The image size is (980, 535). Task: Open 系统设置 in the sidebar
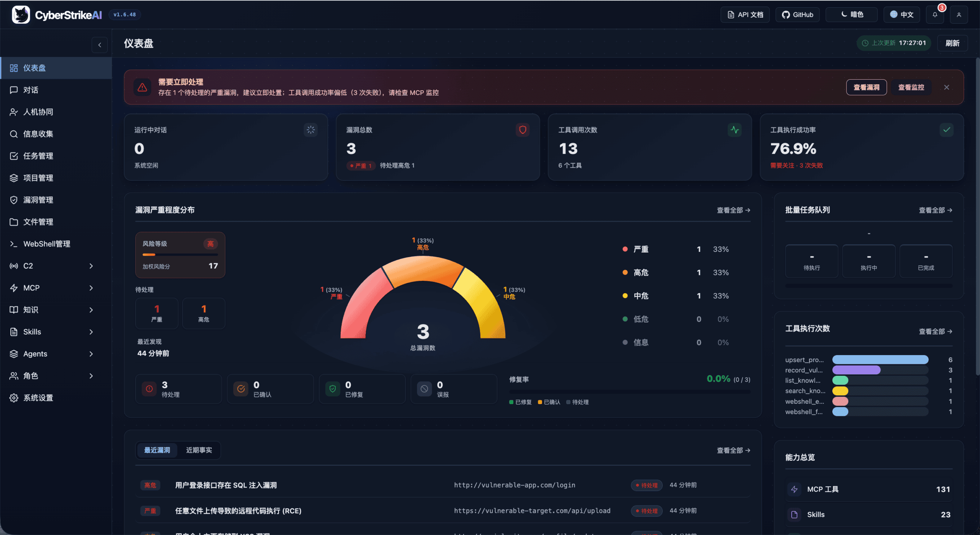point(56,398)
